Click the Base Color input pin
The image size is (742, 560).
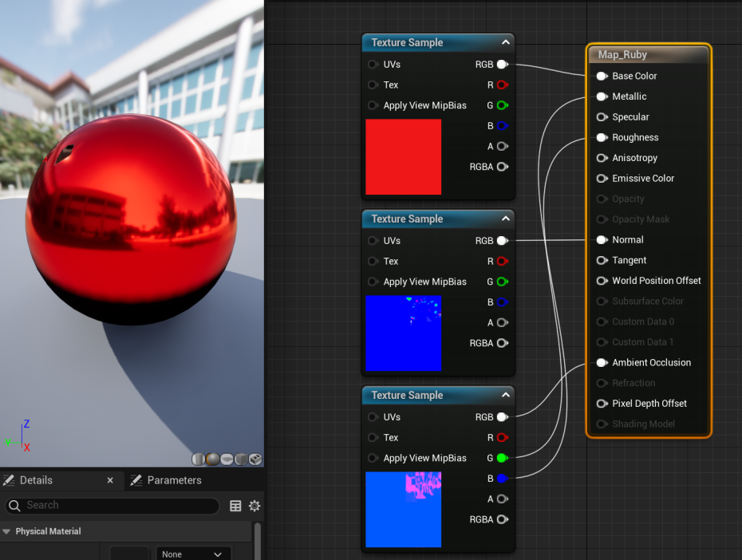tap(602, 76)
